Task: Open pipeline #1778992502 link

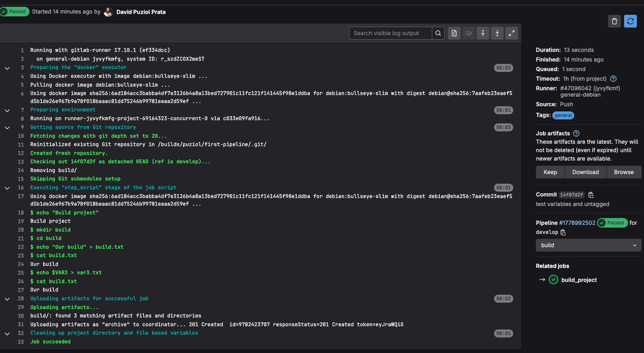Action: (x=577, y=223)
